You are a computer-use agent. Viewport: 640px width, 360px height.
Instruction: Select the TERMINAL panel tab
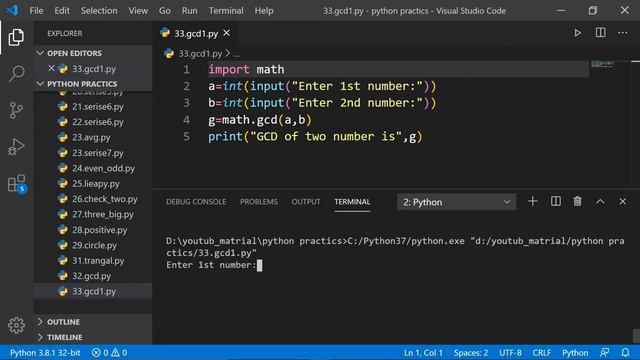[352, 202]
